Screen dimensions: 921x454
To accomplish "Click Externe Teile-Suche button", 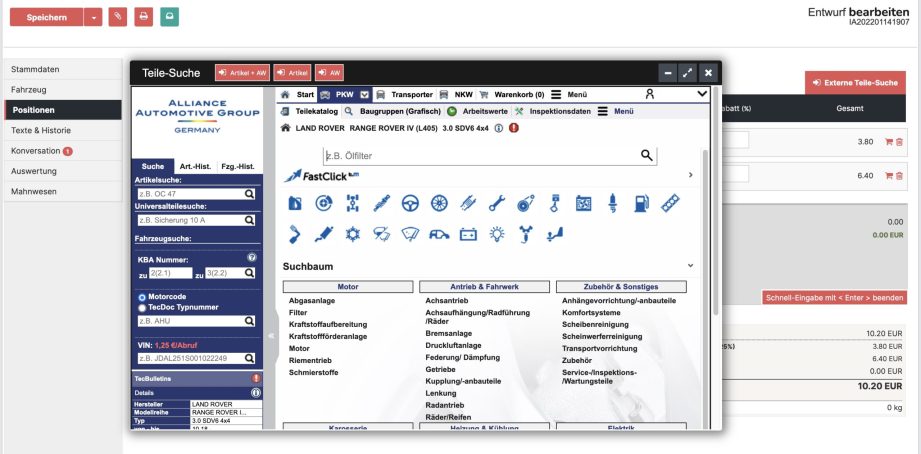I will tap(855, 83).
